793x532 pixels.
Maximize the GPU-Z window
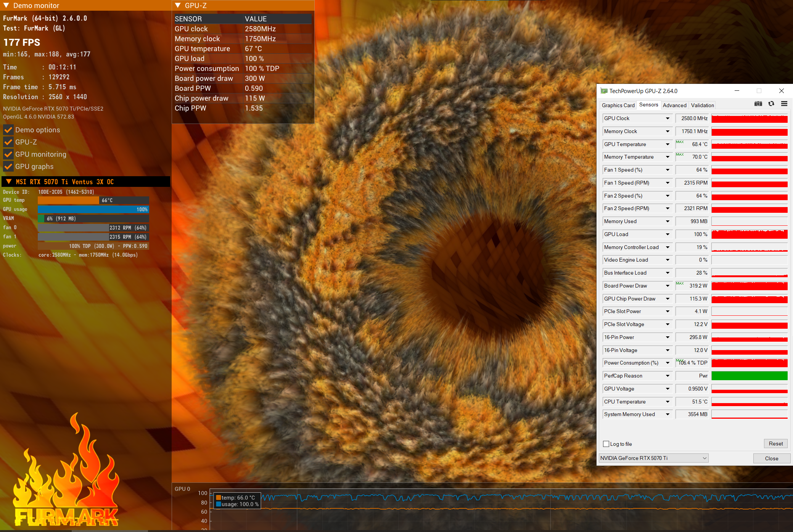coord(759,91)
